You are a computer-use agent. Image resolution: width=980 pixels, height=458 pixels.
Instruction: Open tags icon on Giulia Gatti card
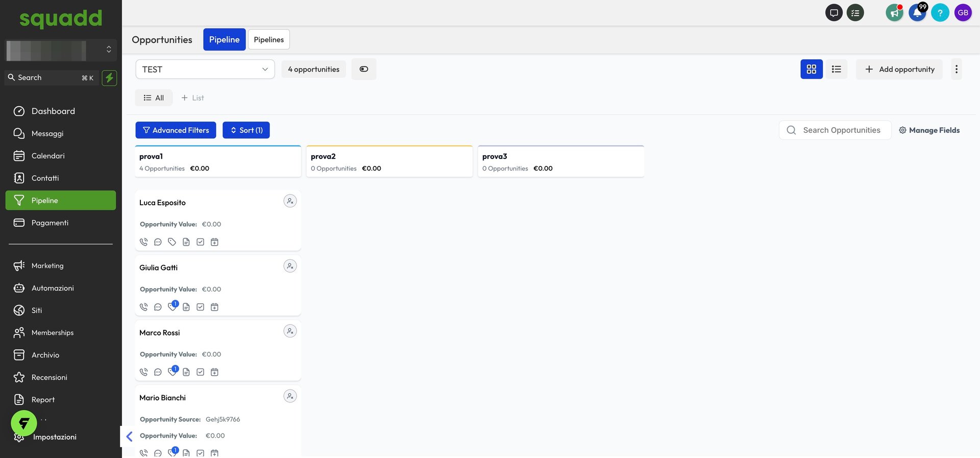[x=172, y=307]
